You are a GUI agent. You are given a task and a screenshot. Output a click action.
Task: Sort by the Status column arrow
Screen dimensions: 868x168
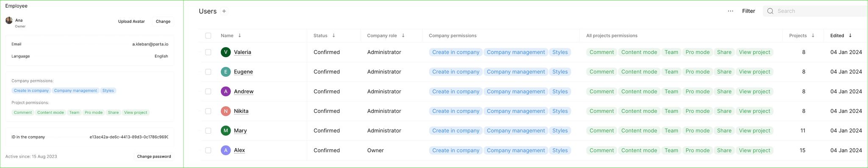(334, 36)
